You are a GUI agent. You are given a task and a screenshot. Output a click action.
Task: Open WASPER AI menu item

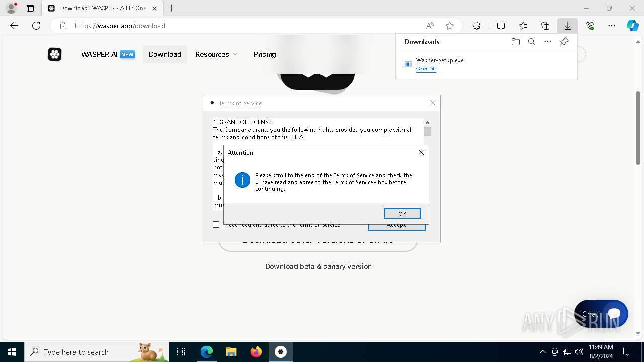[x=108, y=54]
